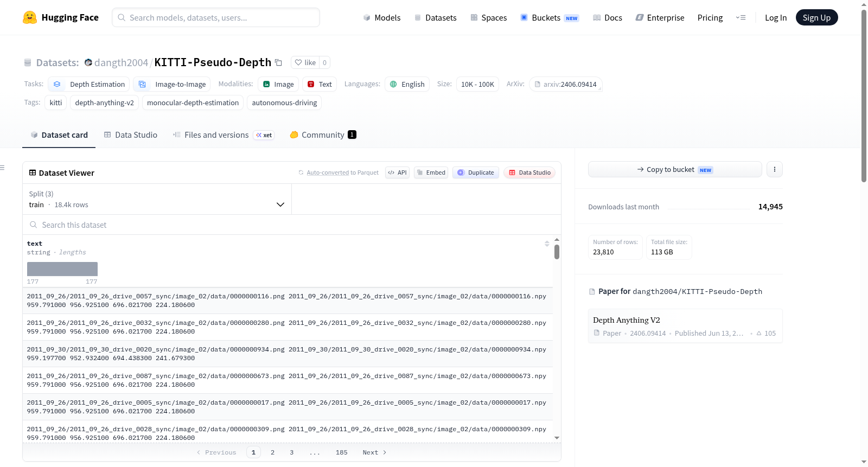
Task: Open Data Studio from the viewer header
Action: 529,172
